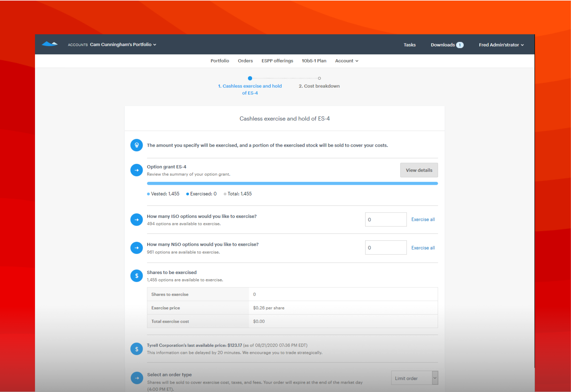Open Downloads in the top bar

[442, 45]
